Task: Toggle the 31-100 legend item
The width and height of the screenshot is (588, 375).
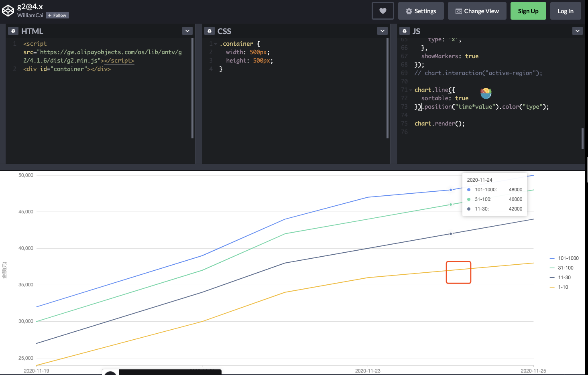Action: (565, 268)
